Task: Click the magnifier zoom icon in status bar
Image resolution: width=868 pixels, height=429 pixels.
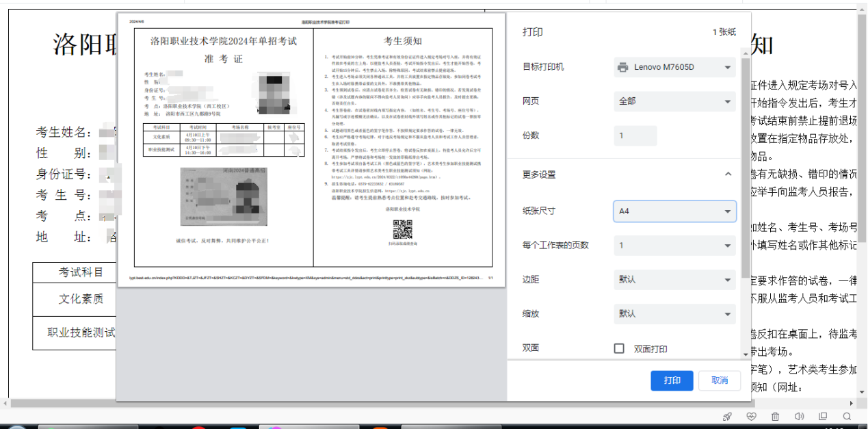Action: [x=847, y=417]
